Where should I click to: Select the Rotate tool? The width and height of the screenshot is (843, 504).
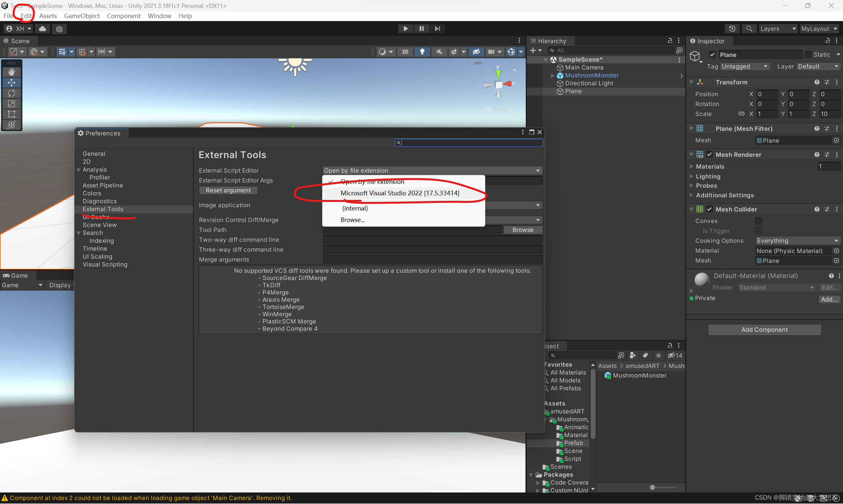point(12,93)
